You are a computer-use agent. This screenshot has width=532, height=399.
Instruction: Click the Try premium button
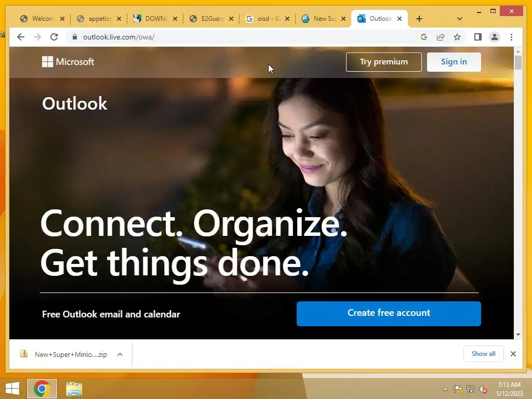384,62
